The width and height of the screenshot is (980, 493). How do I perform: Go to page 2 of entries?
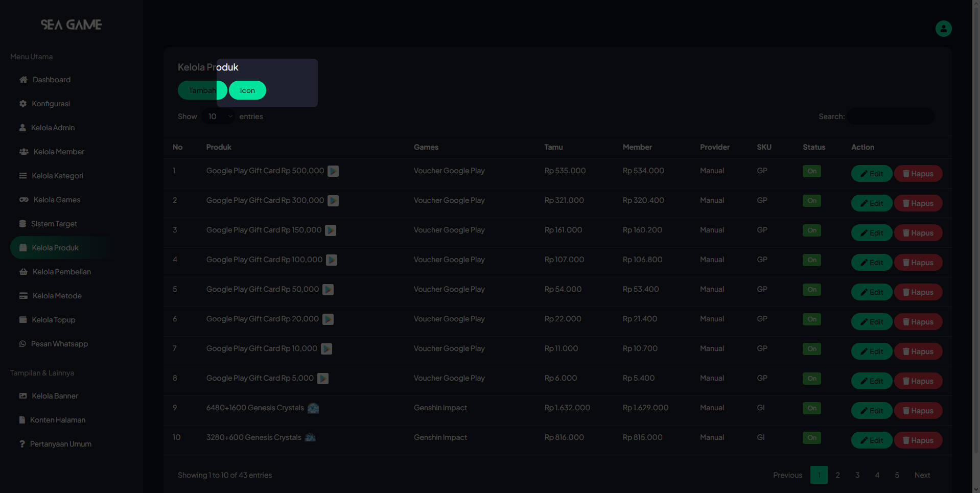(x=837, y=475)
